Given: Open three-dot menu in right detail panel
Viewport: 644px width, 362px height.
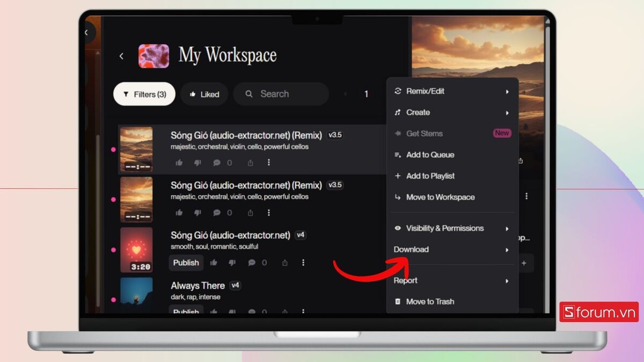Looking at the screenshot, I should [x=526, y=196].
